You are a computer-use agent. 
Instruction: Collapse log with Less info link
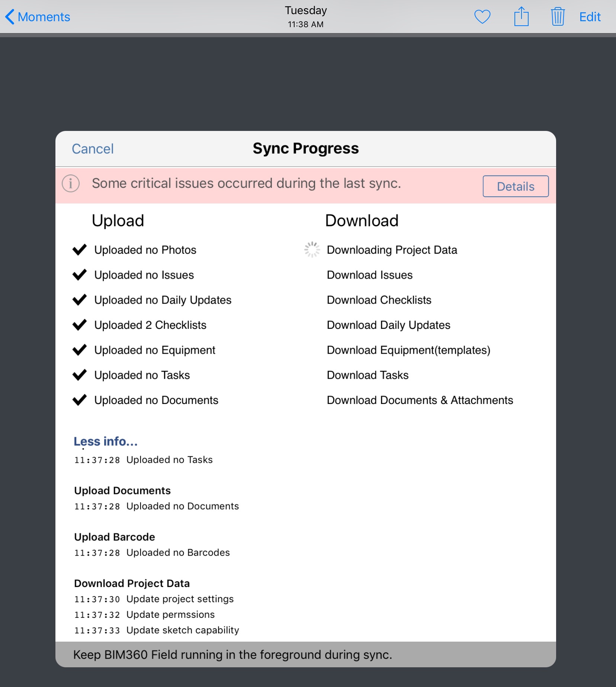[106, 441]
